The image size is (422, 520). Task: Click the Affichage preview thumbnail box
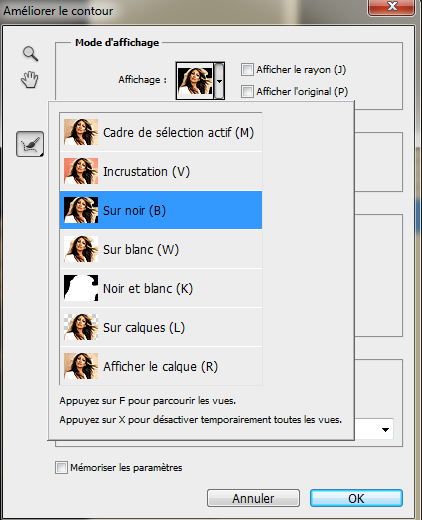click(x=195, y=81)
